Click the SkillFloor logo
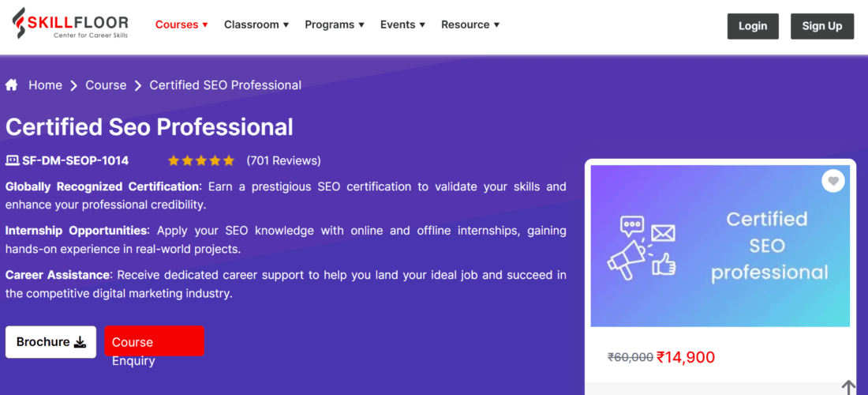 [x=70, y=26]
